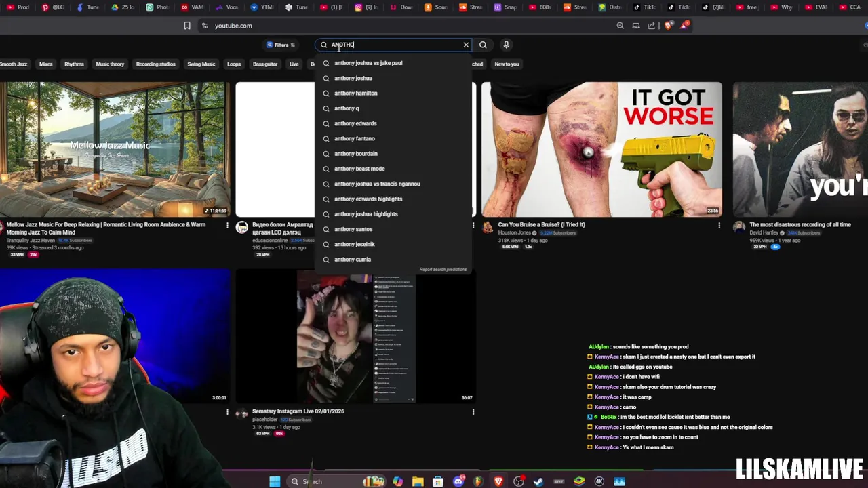The image size is (868, 488).
Task: Pick suggestion anthony edwards
Action: pos(393,123)
